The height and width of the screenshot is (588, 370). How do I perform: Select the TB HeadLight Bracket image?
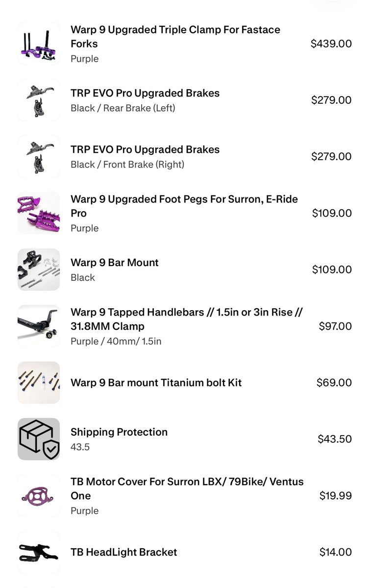(39, 552)
